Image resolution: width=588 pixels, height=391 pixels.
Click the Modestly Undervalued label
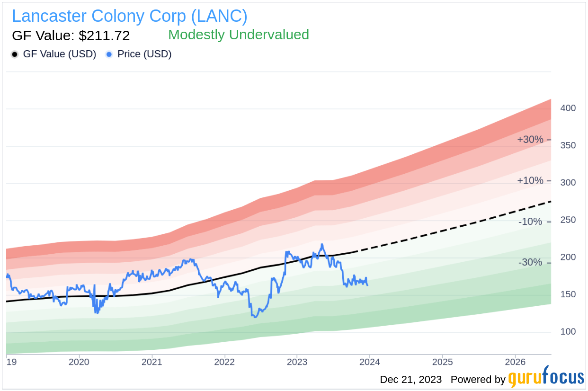pos(239,35)
